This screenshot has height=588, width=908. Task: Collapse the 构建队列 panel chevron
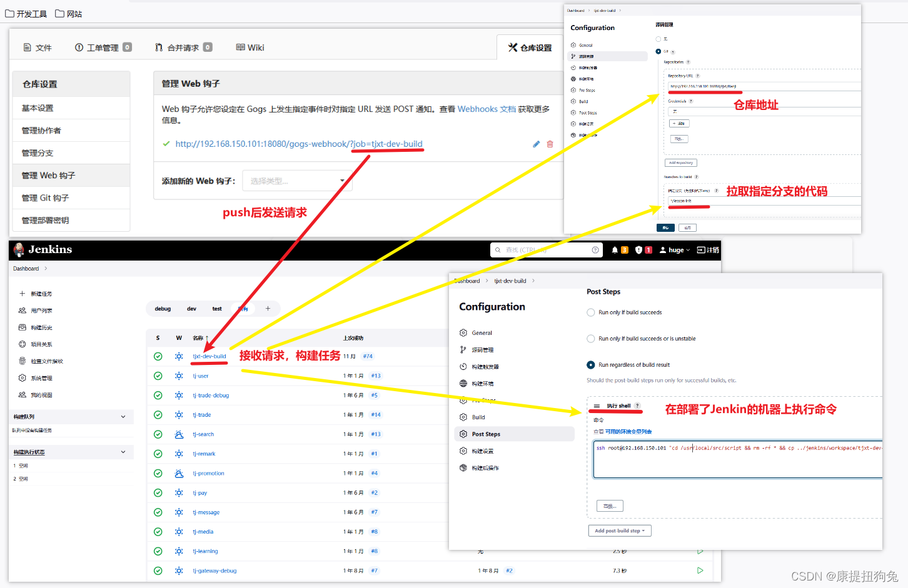point(123,417)
